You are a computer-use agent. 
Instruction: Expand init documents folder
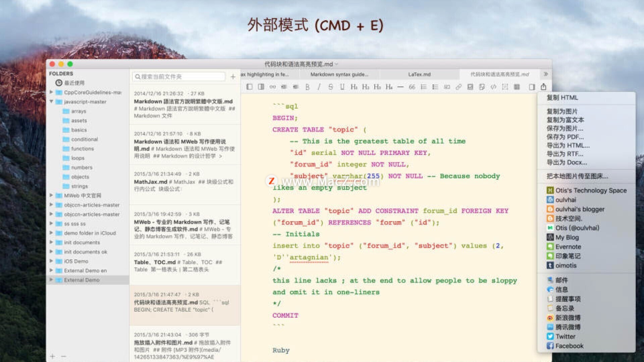point(51,242)
